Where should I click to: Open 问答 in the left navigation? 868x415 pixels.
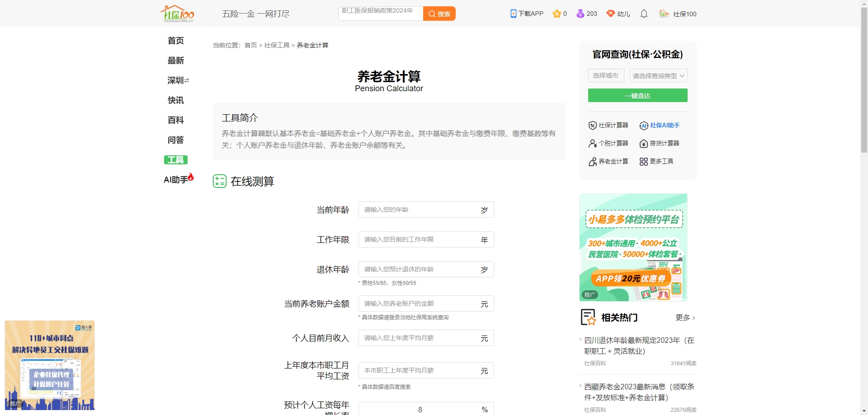(x=176, y=140)
